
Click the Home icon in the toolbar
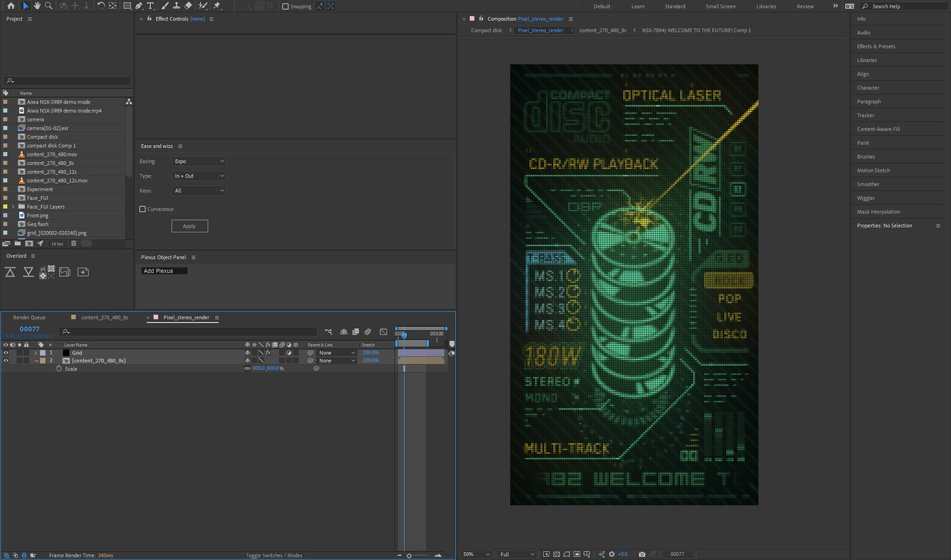[x=11, y=6]
